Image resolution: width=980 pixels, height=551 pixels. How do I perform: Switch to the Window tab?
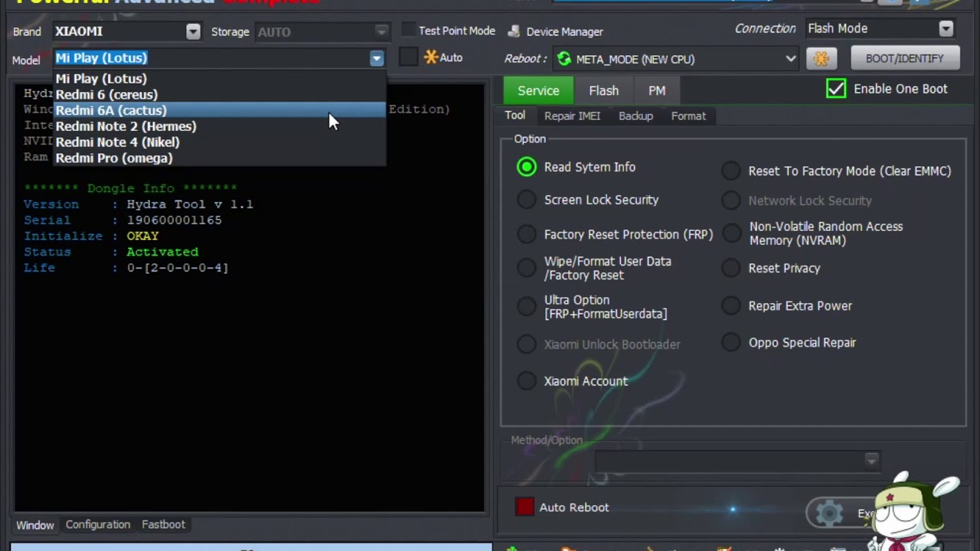(x=35, y=525)
